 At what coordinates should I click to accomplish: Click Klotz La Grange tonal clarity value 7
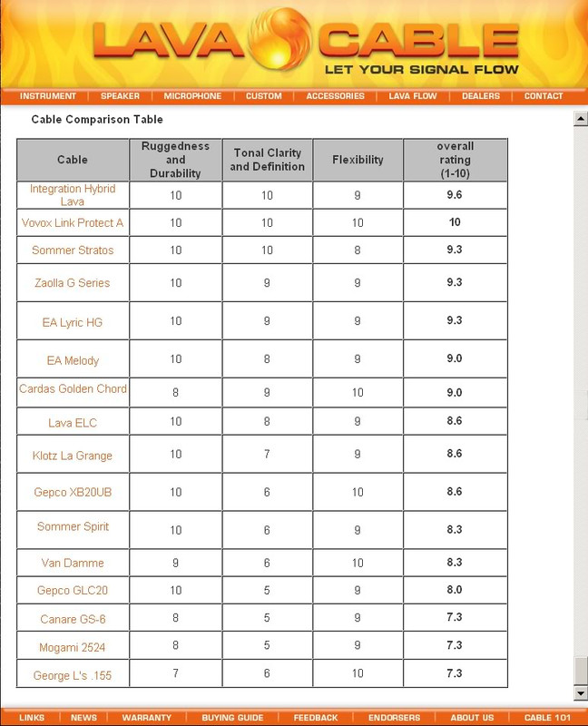(x=267, y=455)
